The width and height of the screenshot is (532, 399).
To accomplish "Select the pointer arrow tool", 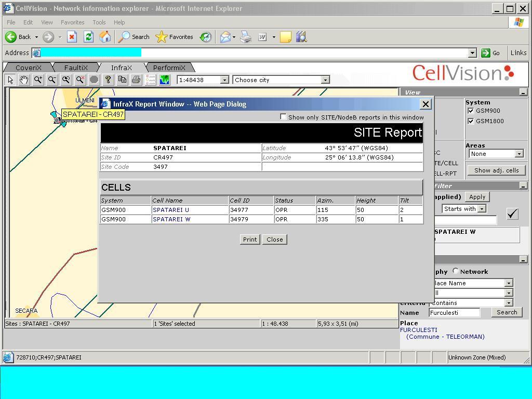I will (10, 80).
